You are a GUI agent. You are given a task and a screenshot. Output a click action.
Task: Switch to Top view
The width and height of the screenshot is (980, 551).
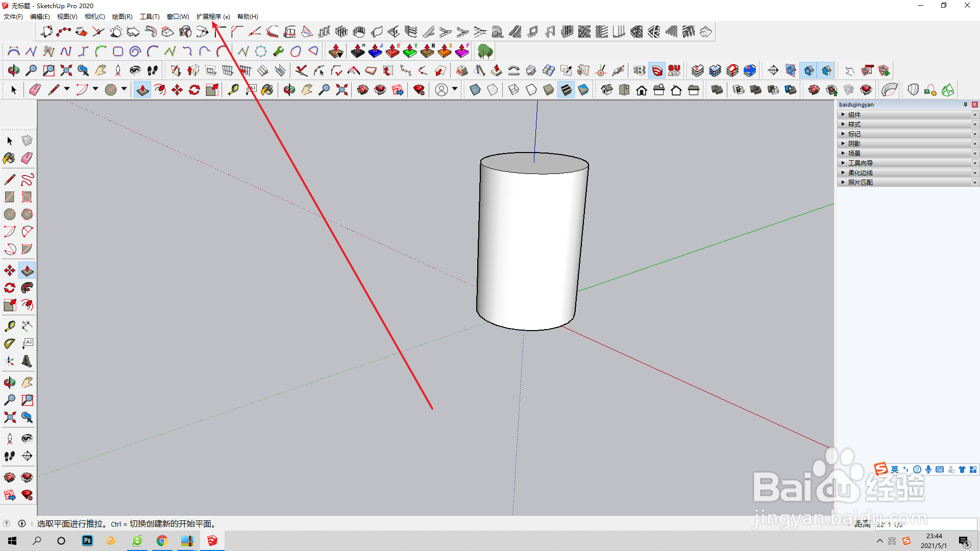click(x=624, y=90)
